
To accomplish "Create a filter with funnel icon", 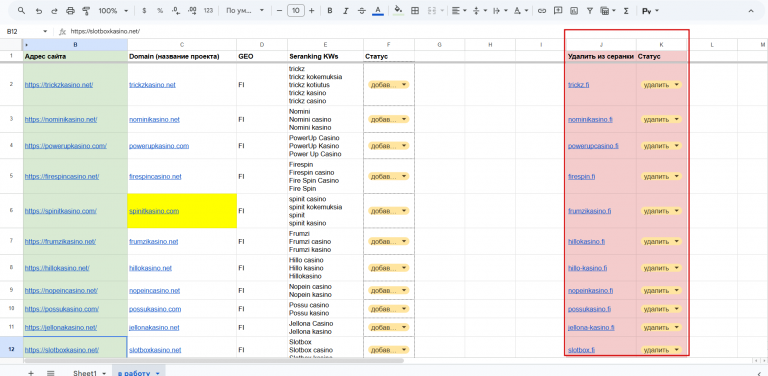I will [x=590, y=11].
